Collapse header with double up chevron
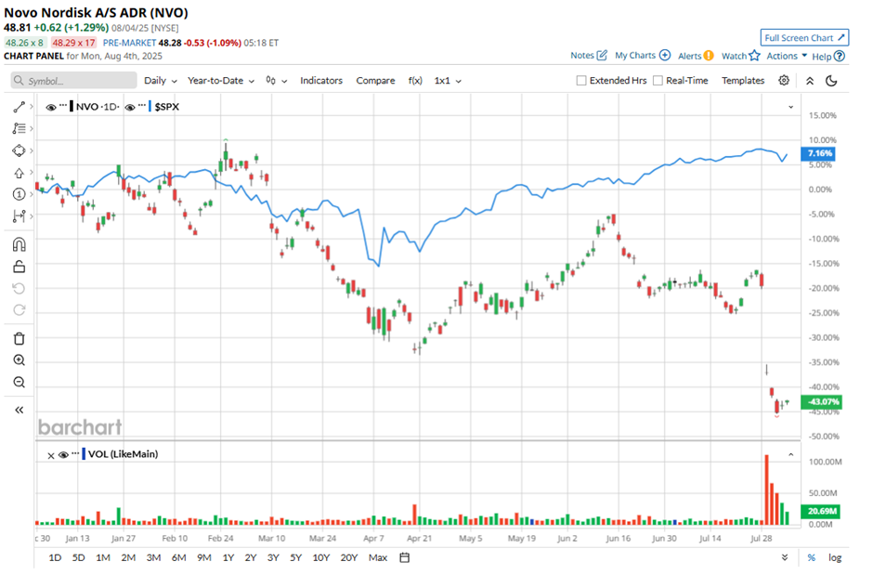The width and height of the screenshot is (873, 588). coord(810,81)
